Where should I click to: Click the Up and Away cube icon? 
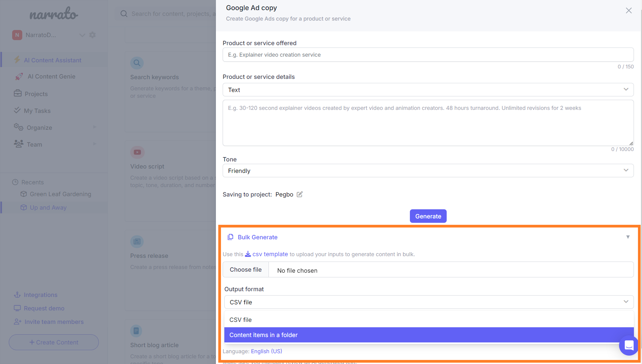coord(24,207)
